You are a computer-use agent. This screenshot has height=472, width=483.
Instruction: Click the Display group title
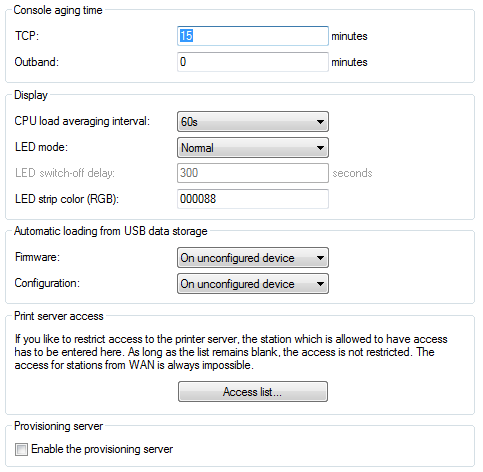click(31, 95)
